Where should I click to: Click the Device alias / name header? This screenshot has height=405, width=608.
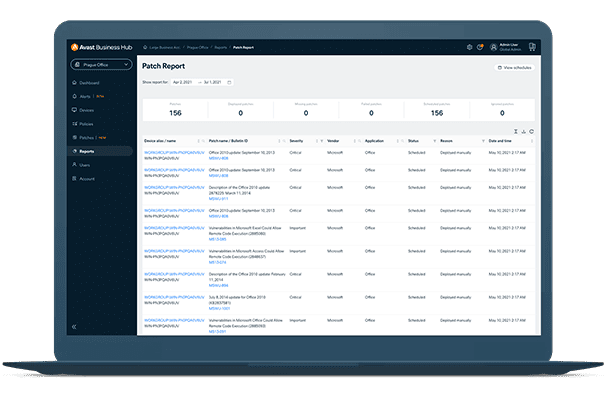point(160,141)
